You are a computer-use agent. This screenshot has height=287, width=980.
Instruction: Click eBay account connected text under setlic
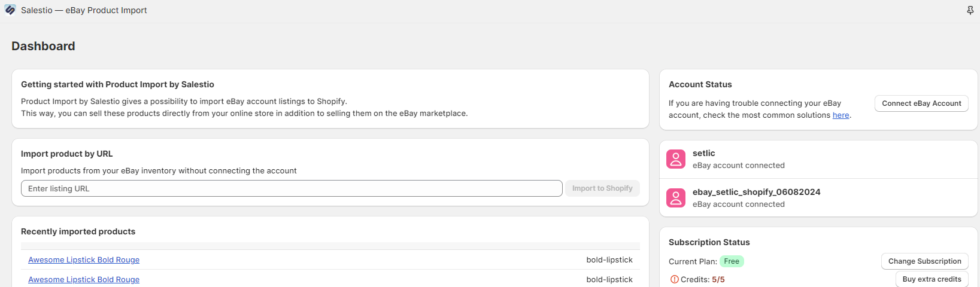739,166
